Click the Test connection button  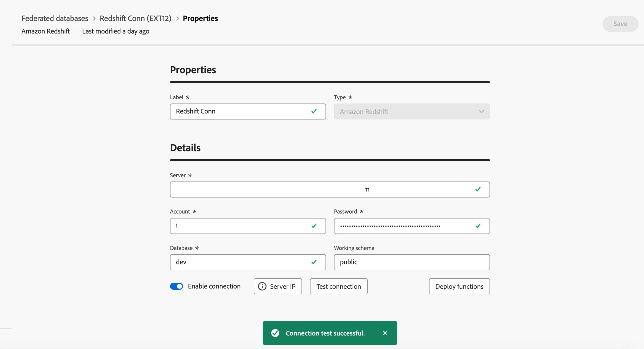(339, 286)
